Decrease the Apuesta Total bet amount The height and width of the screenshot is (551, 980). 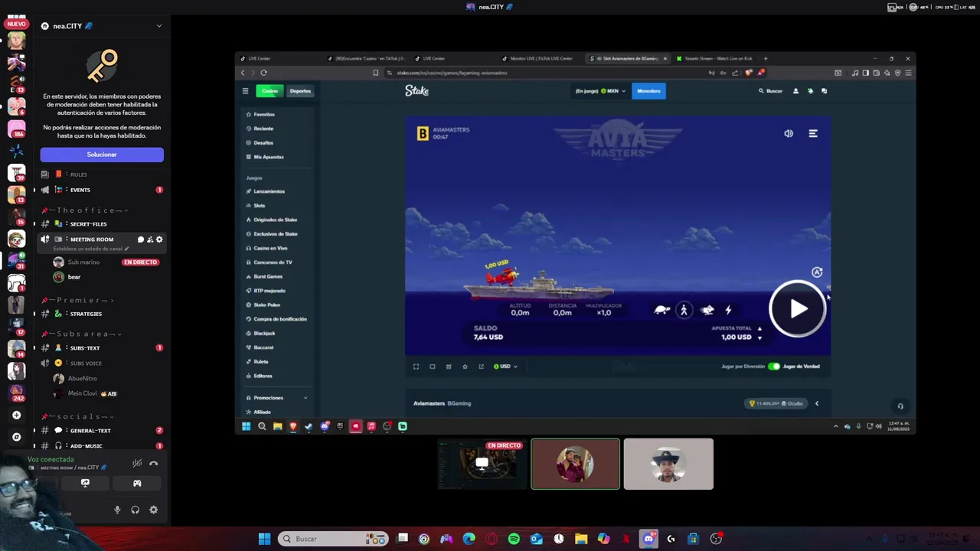[x=759, y=337]
